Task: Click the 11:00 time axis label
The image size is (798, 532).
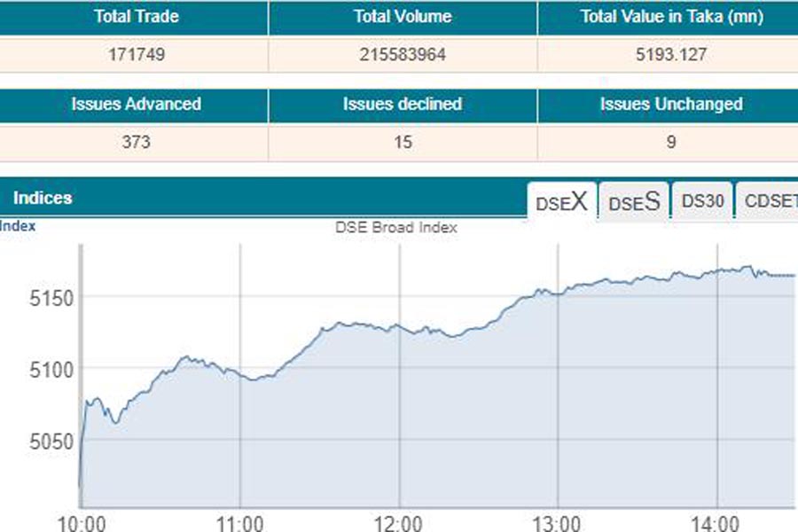Action: pos(239,521)
